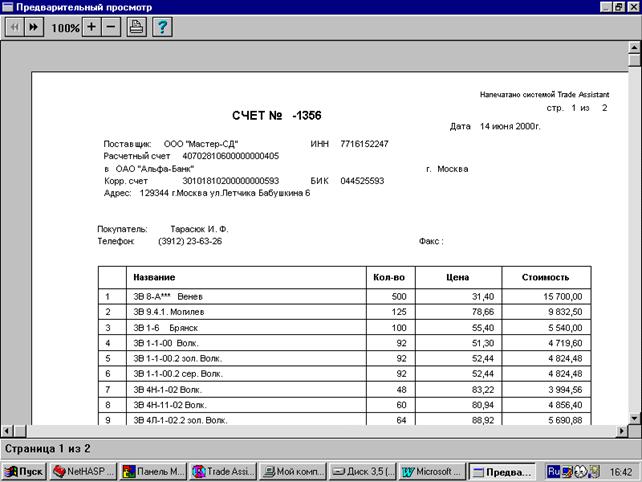The image size is (642, 482).
Task: Open Мой компьютер from taskbar
Action: 293,471
